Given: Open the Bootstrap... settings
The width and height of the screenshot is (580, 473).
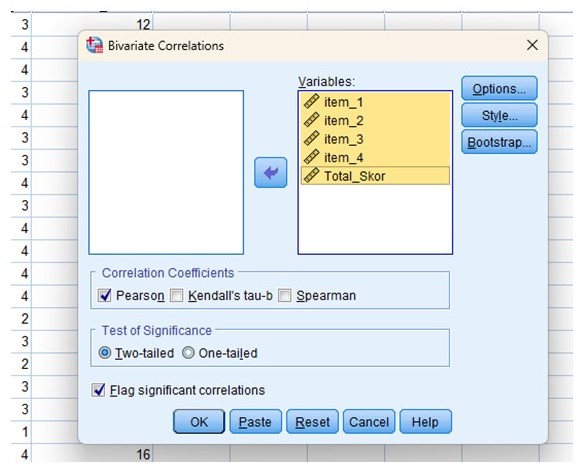Looking at the screenshot, I should click(x=499, y=142).
